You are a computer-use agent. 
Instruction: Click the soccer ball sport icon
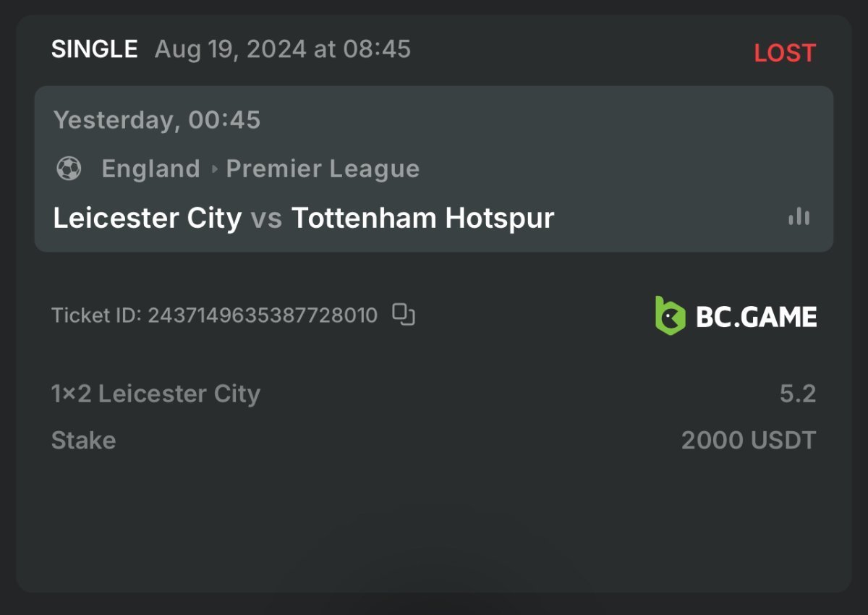pyautogui.click(x=69, y=169)
